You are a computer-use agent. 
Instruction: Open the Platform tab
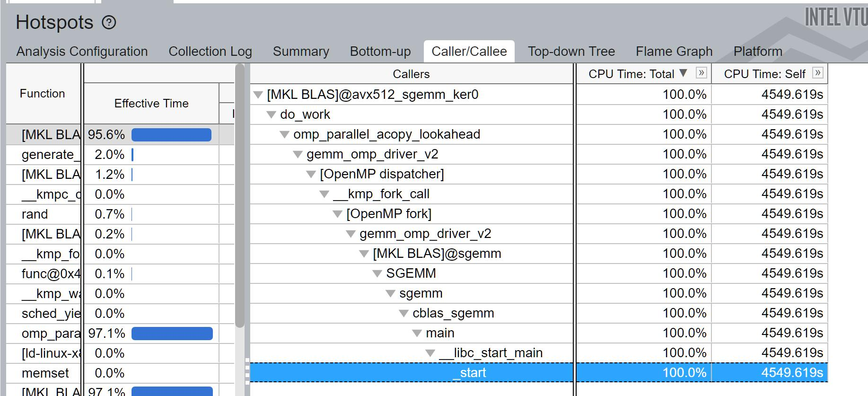coord(758,51)
